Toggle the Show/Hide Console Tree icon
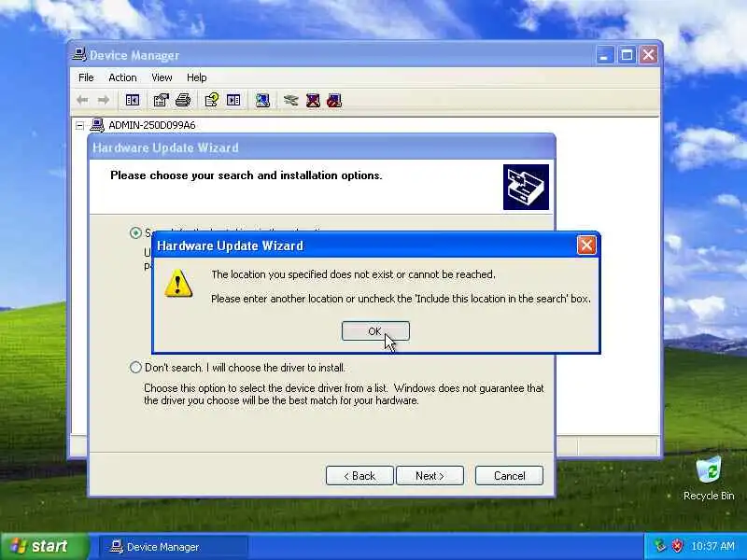This screenshot has height=560, width=747. (133, 100)
